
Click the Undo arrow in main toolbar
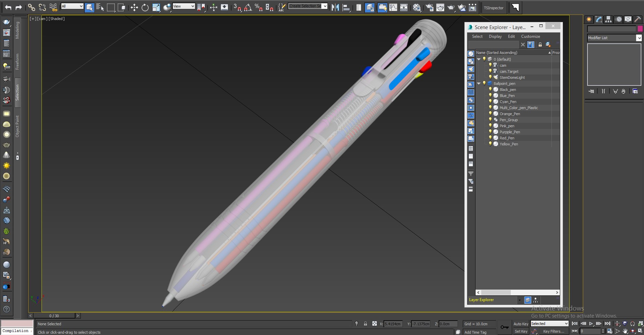8,7
